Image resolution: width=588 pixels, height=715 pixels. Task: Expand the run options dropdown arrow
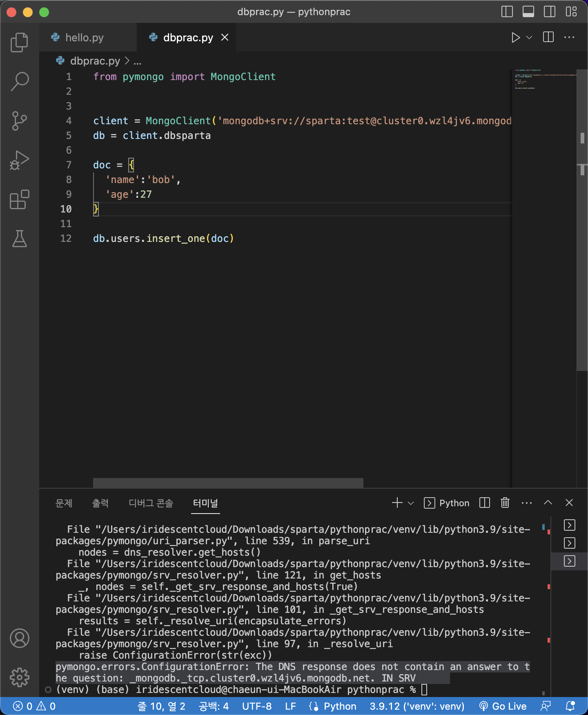click(x=529, y=38)
